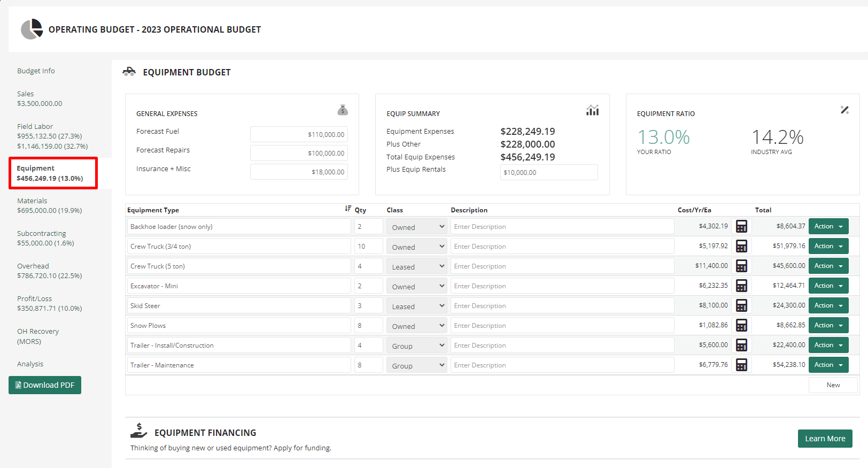Open calculator for Trailer - Maintenance row
Image resolution: width=868 pixels, height=468 pixels.
[741, 365]
